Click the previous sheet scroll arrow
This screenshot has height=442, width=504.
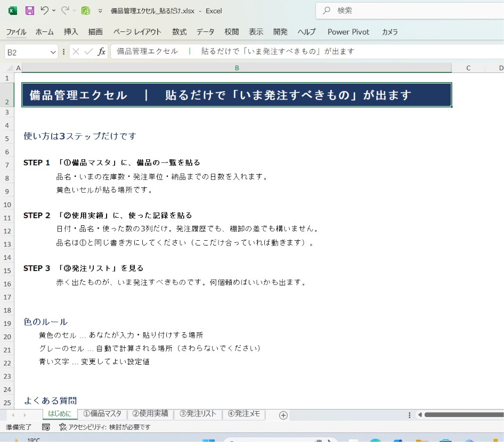pyautogui.click(x=13, y=415)
